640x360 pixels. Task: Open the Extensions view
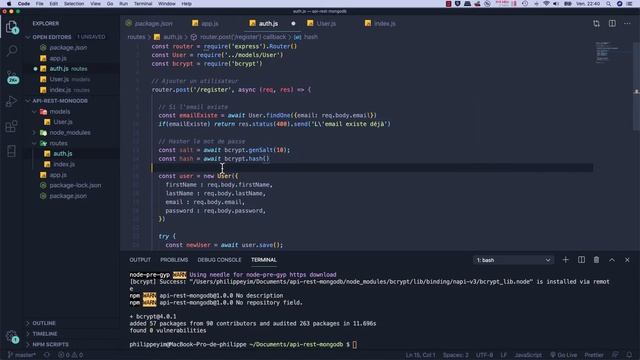[x=12, y=126]
